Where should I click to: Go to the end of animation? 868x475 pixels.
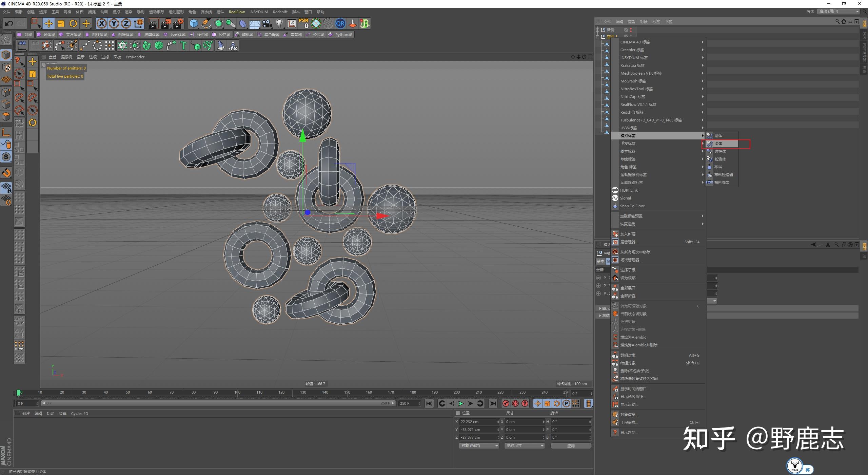[493, 403]
